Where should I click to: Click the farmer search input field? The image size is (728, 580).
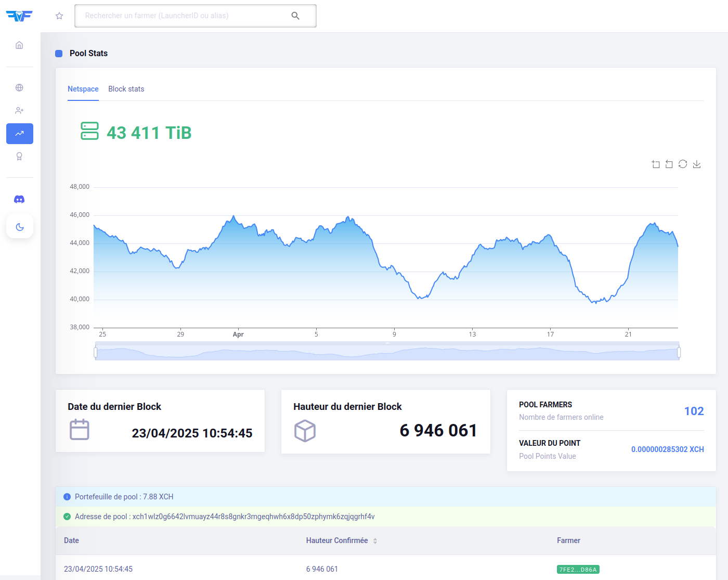[185, 16]
